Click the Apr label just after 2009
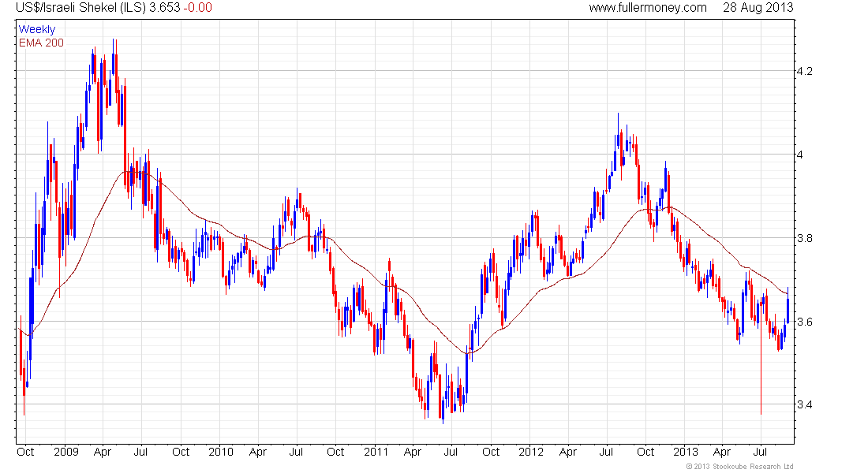Screen dimensions: 868x473 tap(103, 452)
